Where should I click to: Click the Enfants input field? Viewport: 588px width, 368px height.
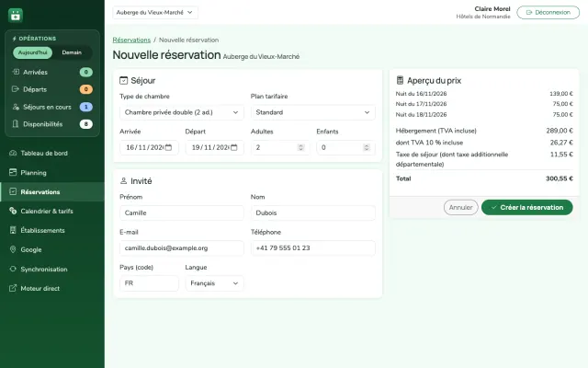pyautogui.click(x=345, y=147)
